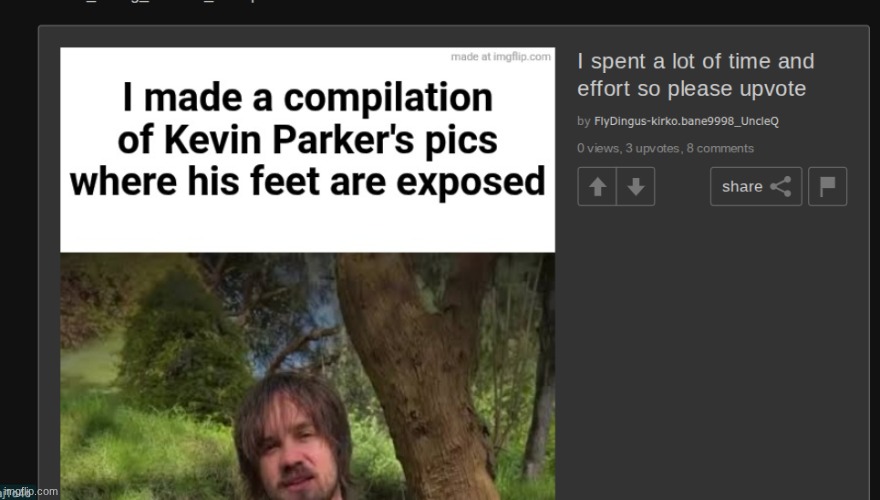This screenshot has height=500, width=880.
Task: Select the '3 upvotes' count text
Action: pos(652,148)
